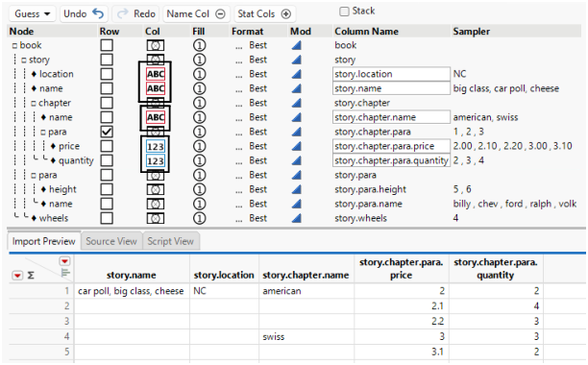Uncheck the Row checkbox for chapter para
The width and height of the screenshot is (588, 365).
107,132
